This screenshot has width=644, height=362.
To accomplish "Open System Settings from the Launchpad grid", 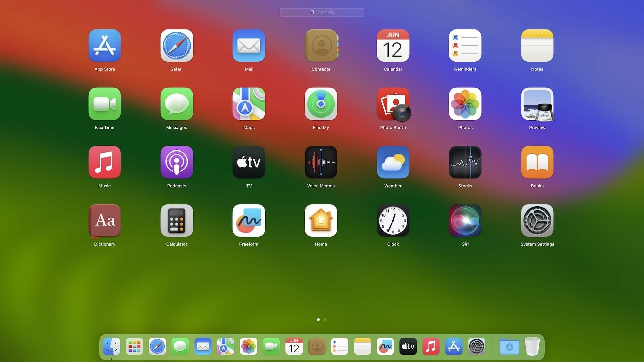I will (x=537, y=221).
